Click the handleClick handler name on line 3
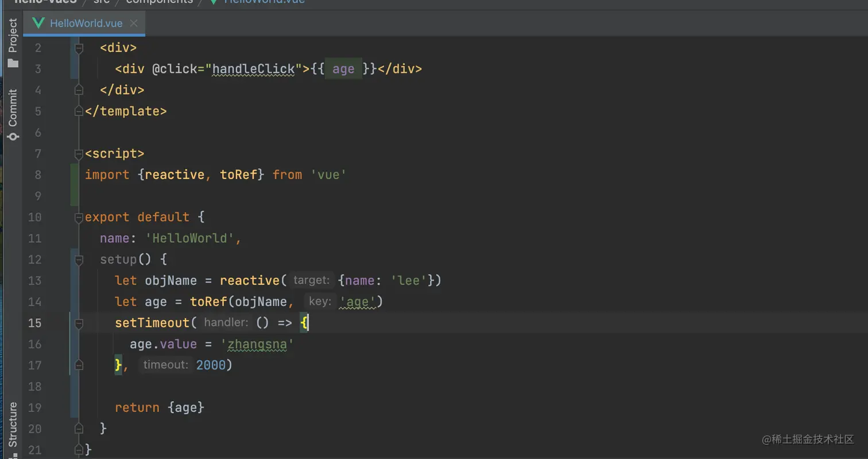This screenshot has height=459, width=868. pos(253,69)
